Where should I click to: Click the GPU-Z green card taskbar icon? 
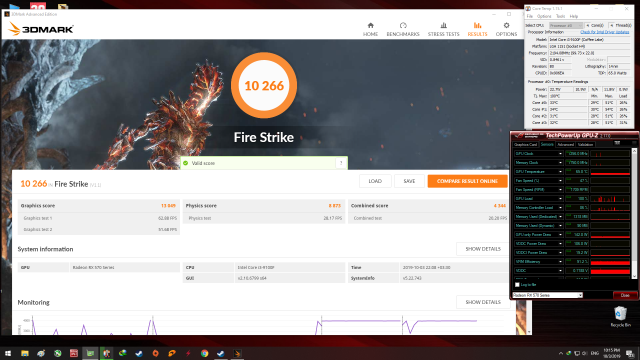click(90, 353)
